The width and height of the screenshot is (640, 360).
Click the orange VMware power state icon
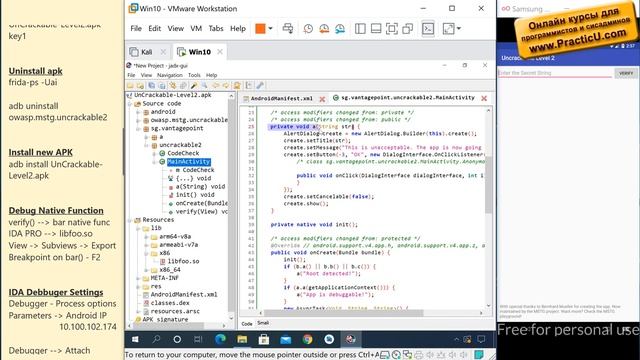click(260, 29)
